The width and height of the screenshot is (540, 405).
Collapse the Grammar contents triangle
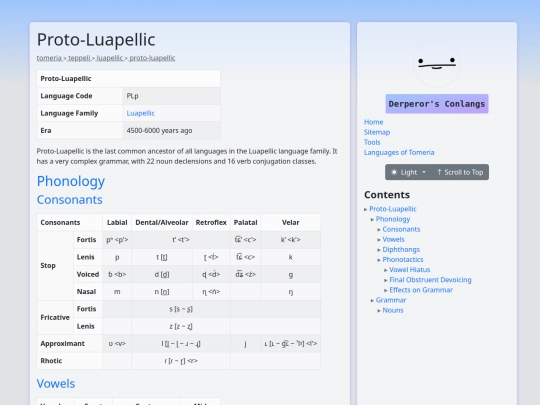pos(372,300)
